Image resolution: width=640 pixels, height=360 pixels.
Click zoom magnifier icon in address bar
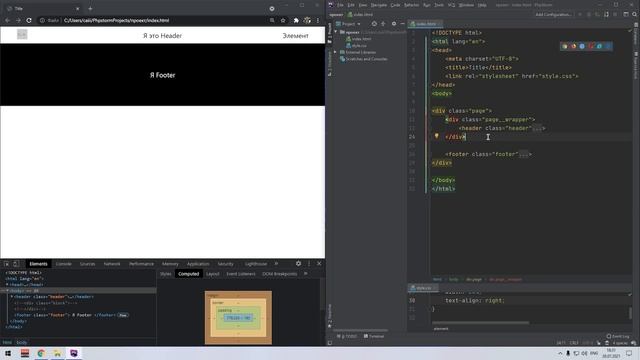click(x=272, y=20)
